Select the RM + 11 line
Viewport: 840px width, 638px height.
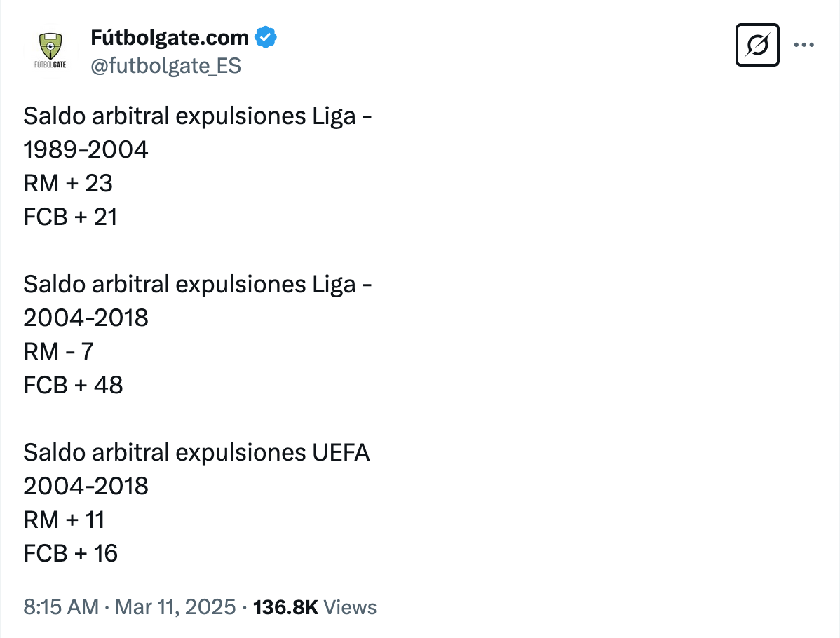(x=64, y=520)
